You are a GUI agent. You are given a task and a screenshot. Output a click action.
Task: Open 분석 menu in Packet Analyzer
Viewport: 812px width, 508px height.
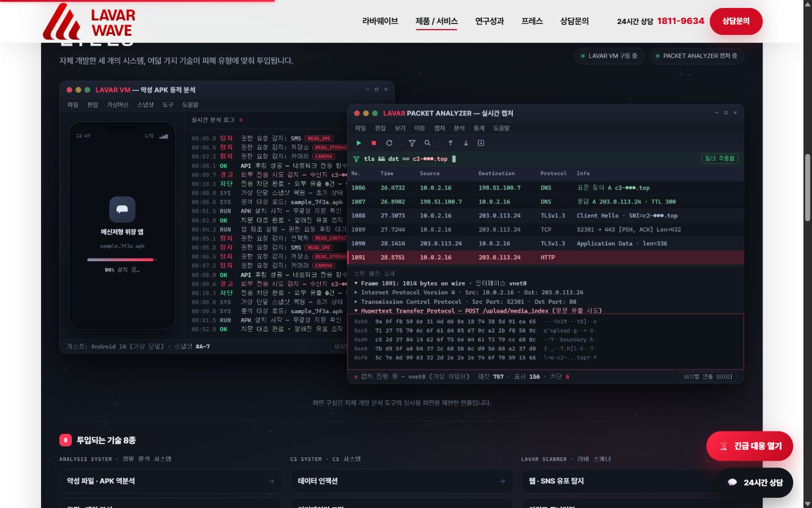point(459,128)
